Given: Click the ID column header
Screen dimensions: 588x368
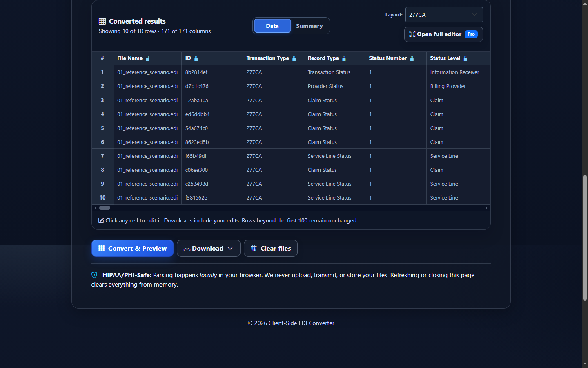Looking at the screenshot, I should coord(212,58).
